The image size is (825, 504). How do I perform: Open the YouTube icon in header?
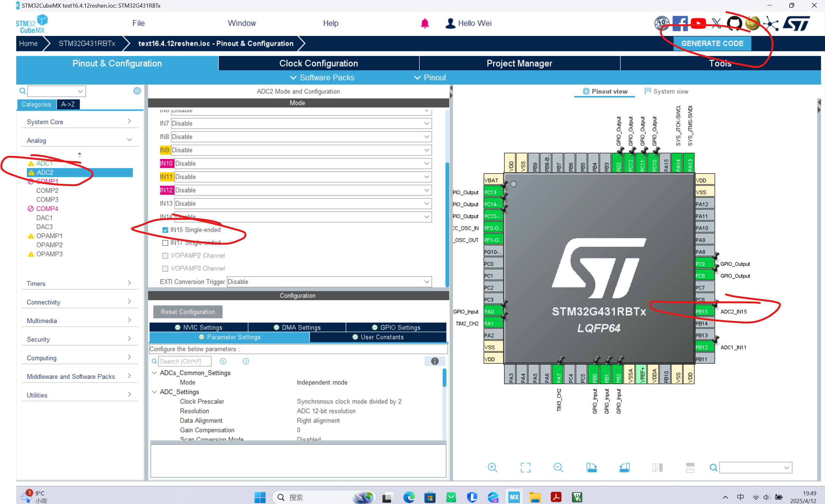tap(698, 24)
